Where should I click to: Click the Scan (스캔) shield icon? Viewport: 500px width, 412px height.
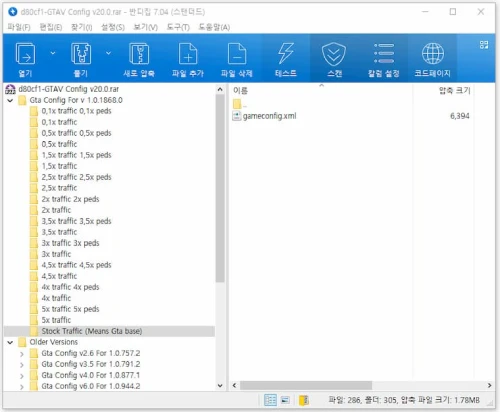tap(334, 53)
